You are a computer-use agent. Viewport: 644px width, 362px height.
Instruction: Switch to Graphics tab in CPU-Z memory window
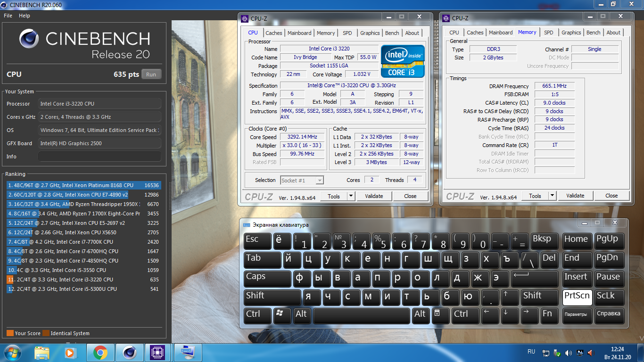coord(571,33)
